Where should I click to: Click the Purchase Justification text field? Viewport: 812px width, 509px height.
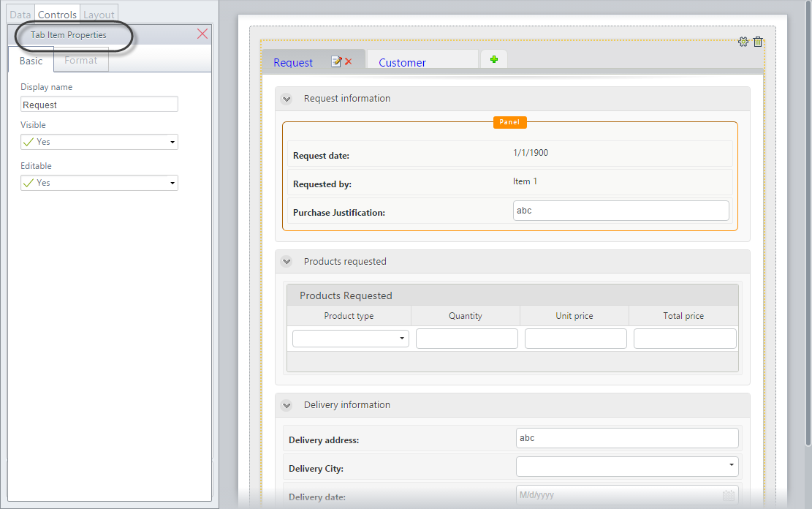click(x=621, y=211)
